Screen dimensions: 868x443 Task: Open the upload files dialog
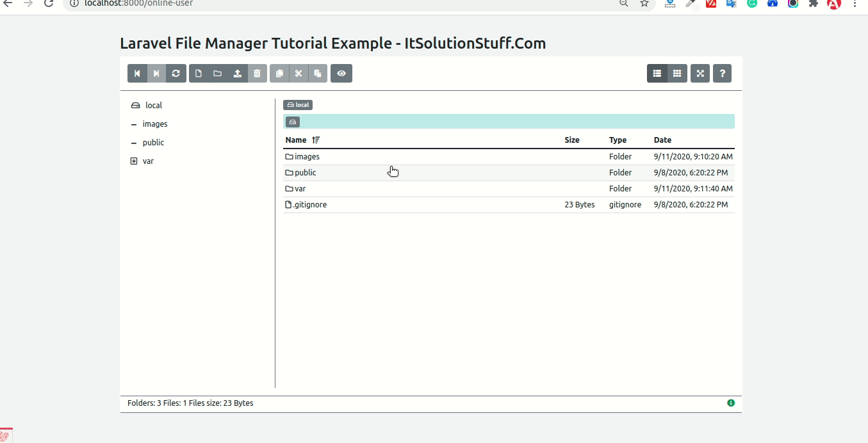pyautogui.click(x=238, y=74)
